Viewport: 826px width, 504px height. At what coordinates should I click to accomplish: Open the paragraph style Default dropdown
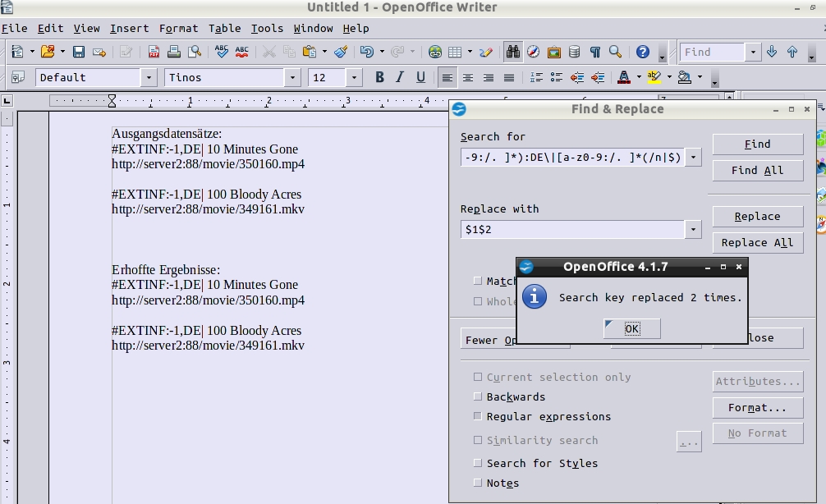(x=149, y=77)
